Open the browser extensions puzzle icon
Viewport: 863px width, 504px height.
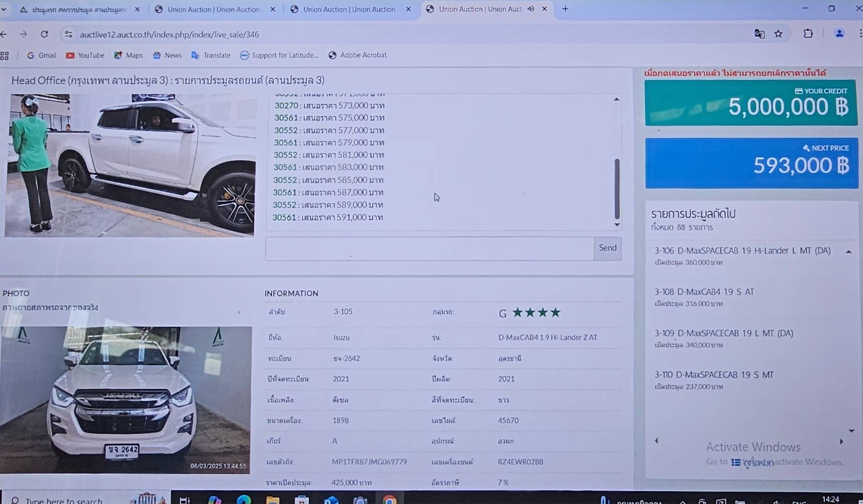coord(808,34)
